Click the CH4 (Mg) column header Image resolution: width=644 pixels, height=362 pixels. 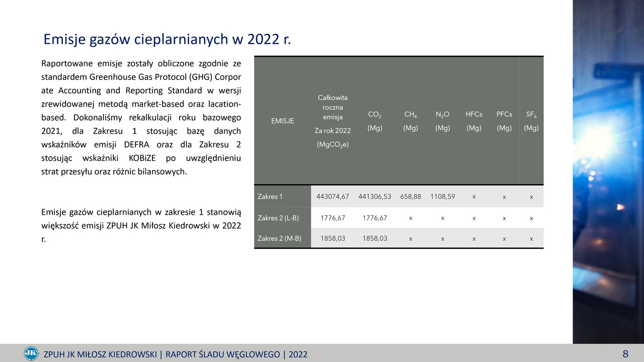coord(411,121)
